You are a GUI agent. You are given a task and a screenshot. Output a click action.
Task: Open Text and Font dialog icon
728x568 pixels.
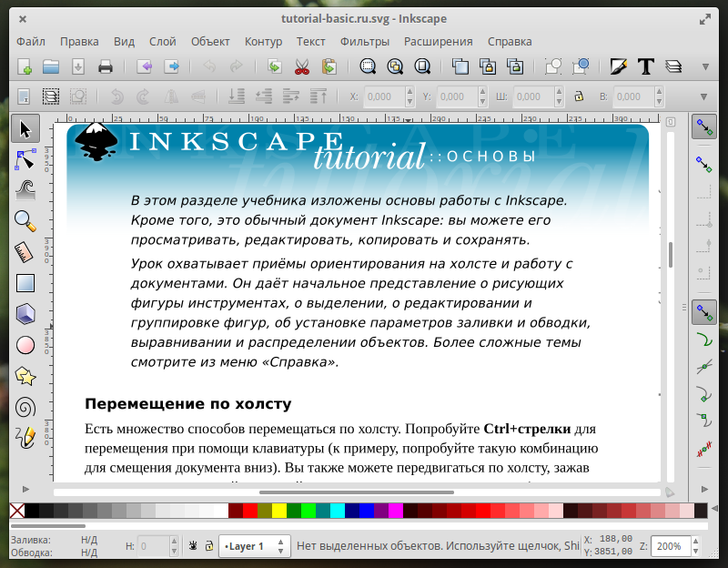click(x=646, y=66)
